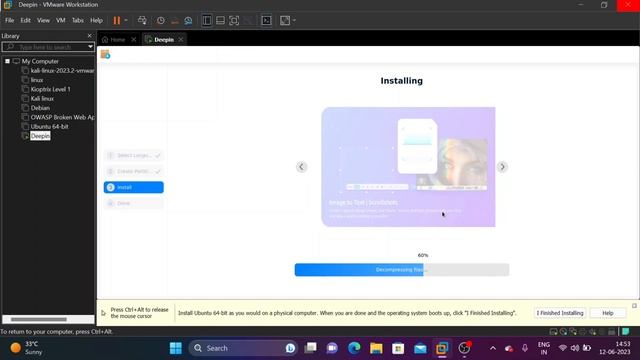Image resolution: width=640 pixels, height=360 pixels.
Task: Suspend the VM with the orange pause button
Action: pyautogui.click(x=117, y=20)
